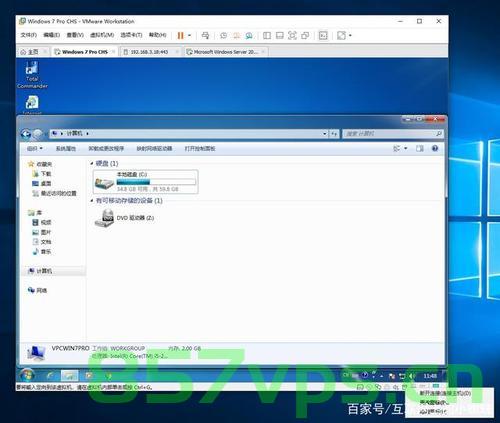Toggle the thumbnail bar view icon
Screen dimensions: 500x423
pos(280,35)
